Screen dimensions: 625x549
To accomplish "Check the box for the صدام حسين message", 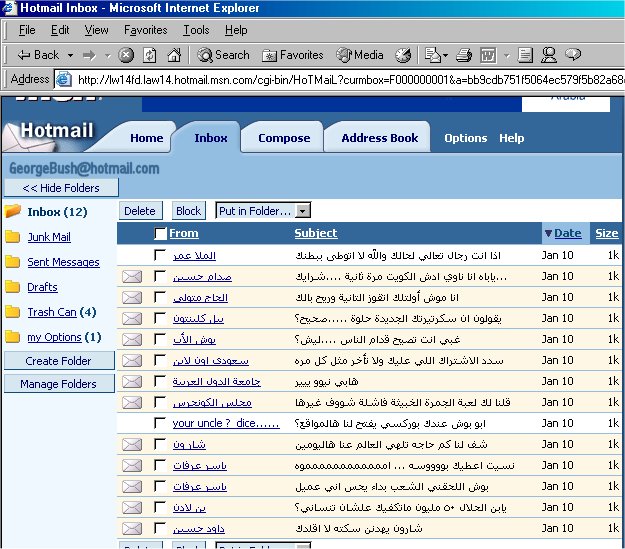I will pyautogui.click(x=160, y=276).
